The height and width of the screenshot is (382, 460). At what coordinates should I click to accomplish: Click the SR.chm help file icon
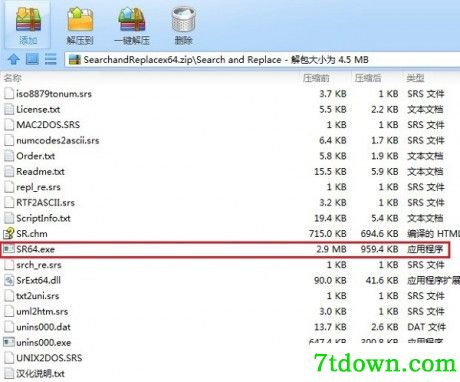[9, 233]
